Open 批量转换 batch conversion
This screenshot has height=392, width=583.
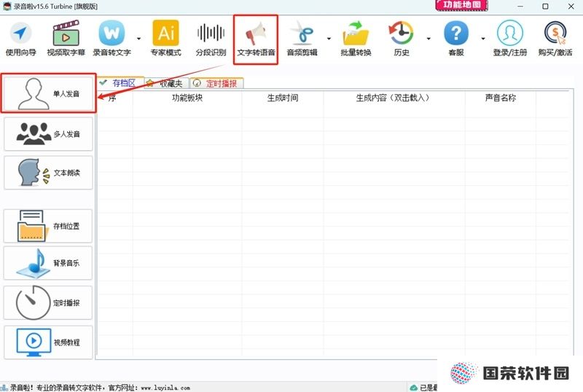356,39
